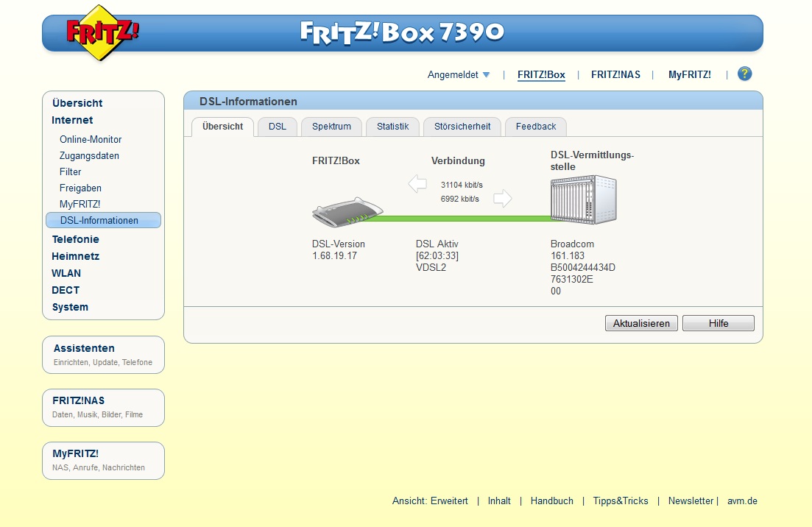The width and height of the screenshot is (812, 527).
Task: Open FRITZ!Box link in top navigation
Action: (x=541, y=74)
